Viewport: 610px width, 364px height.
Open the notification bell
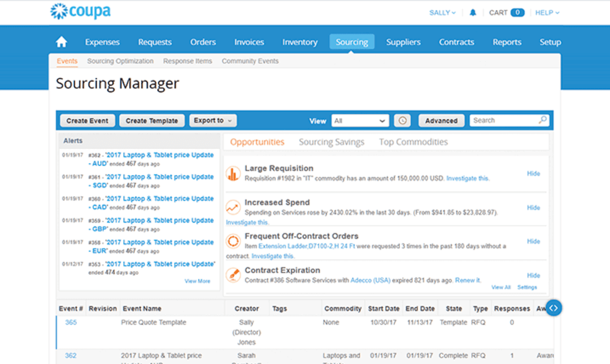[473, 12]
